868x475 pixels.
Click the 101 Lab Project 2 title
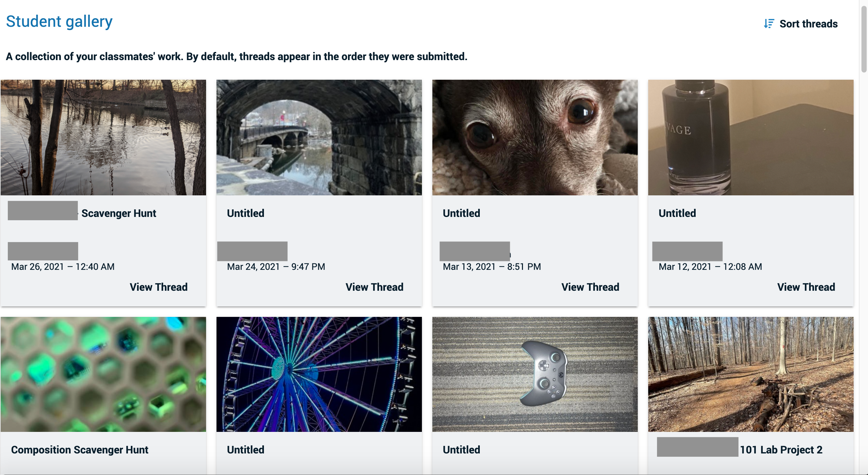point(781,450)
